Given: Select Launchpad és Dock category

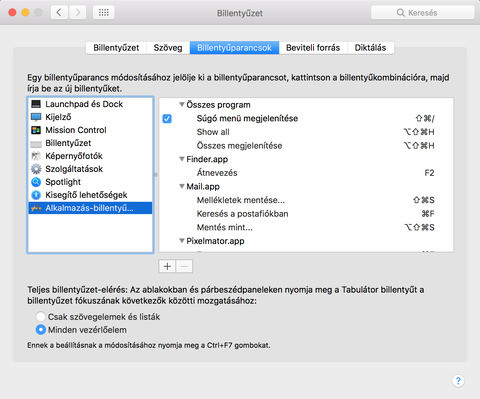Looking at the screenshot, I should (x=90, y=104).
